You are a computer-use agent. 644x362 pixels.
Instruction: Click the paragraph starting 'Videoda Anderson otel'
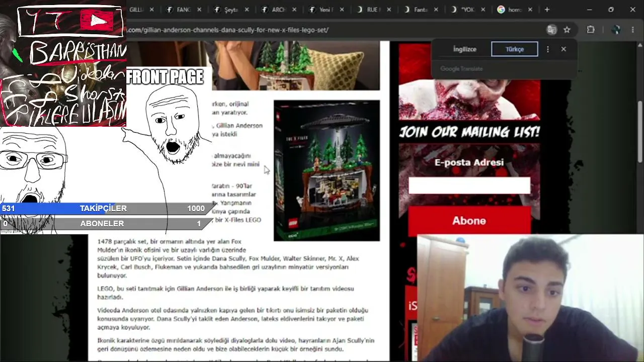[x=232, y=319]
